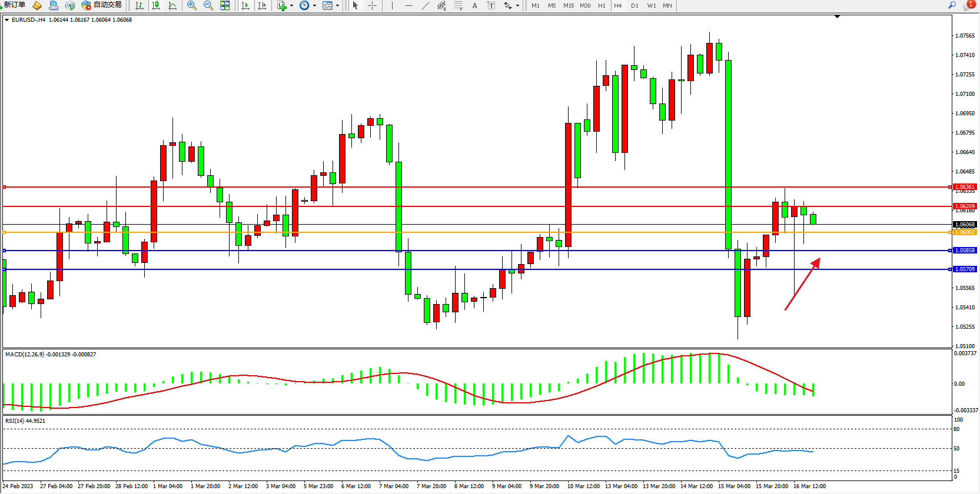Click the Zoom In magnifier icon
Screen dimensions: 980x494
[x=191, y=5]
